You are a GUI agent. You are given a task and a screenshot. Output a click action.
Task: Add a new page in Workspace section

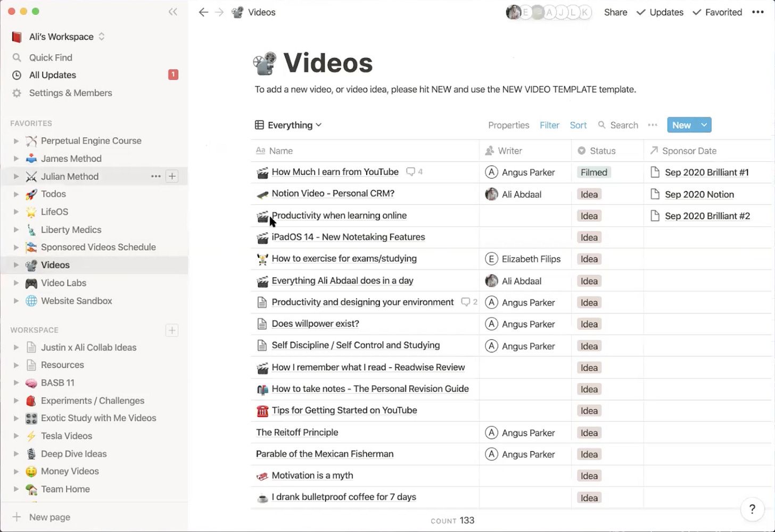172,330
